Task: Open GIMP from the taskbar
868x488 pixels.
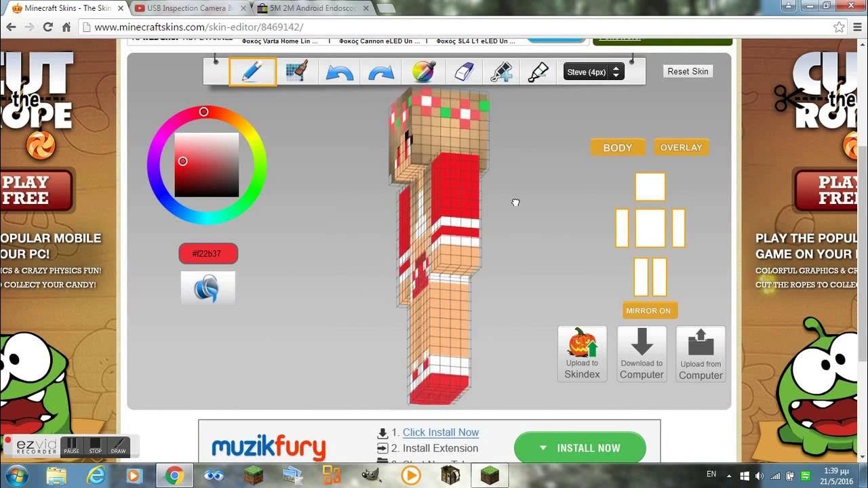Action: coord(371,475)
